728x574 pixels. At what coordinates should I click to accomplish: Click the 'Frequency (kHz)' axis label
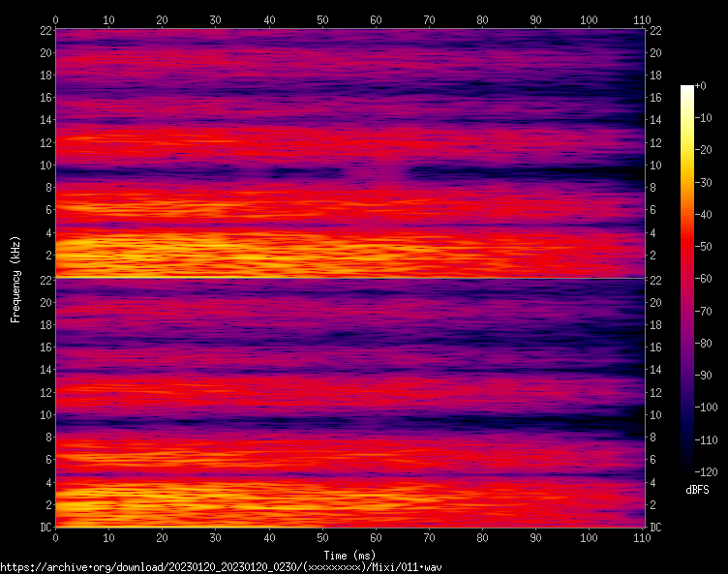[15, 279]
